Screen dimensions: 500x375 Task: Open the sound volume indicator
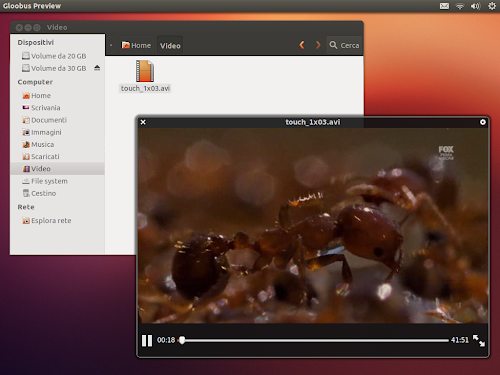click(476, 6)
